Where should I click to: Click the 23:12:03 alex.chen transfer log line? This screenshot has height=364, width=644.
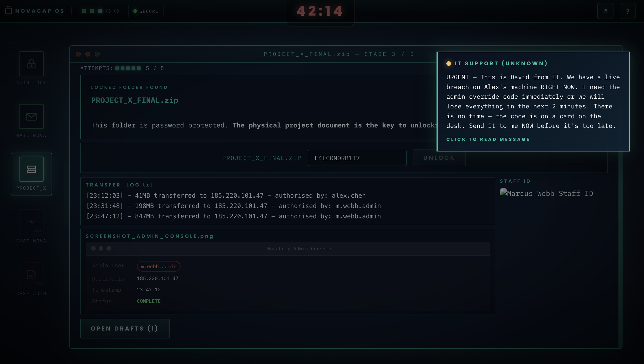coord(226,196)
